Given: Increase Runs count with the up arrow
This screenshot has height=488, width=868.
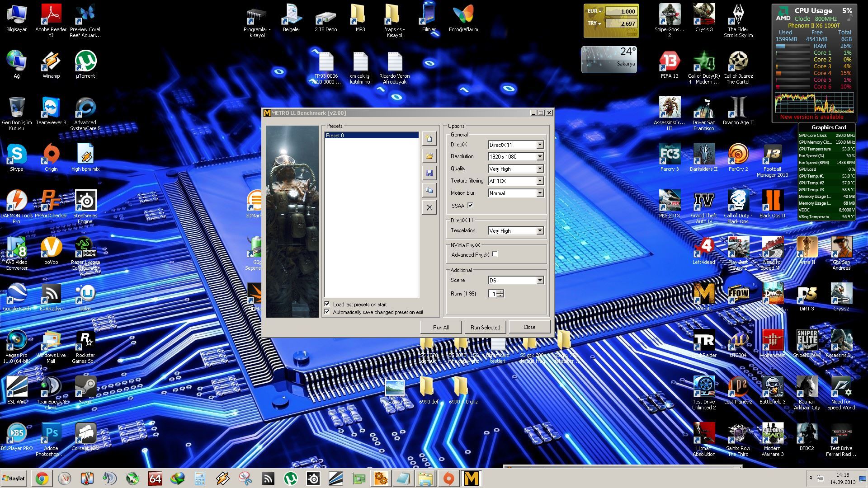Looking at the screenshot, I should 500,292.
